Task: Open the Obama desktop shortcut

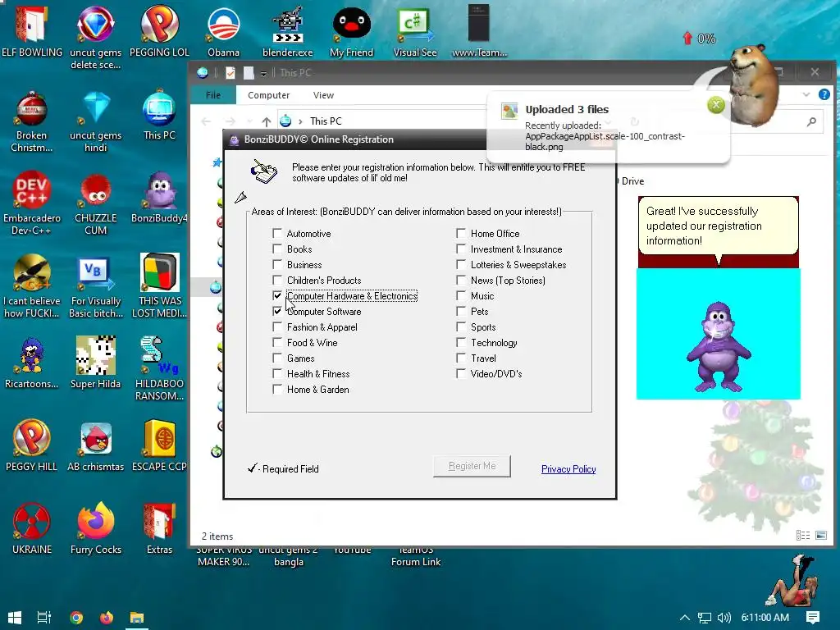Action: coord(223,30)
